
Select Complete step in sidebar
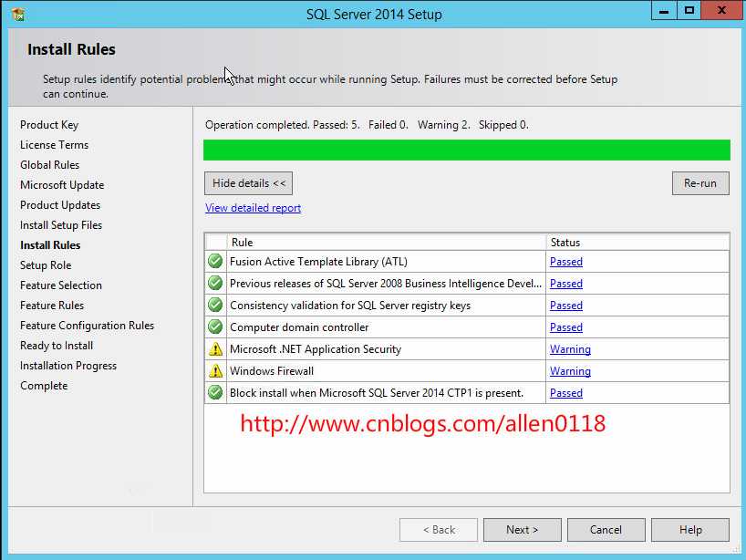coord(44,386)
